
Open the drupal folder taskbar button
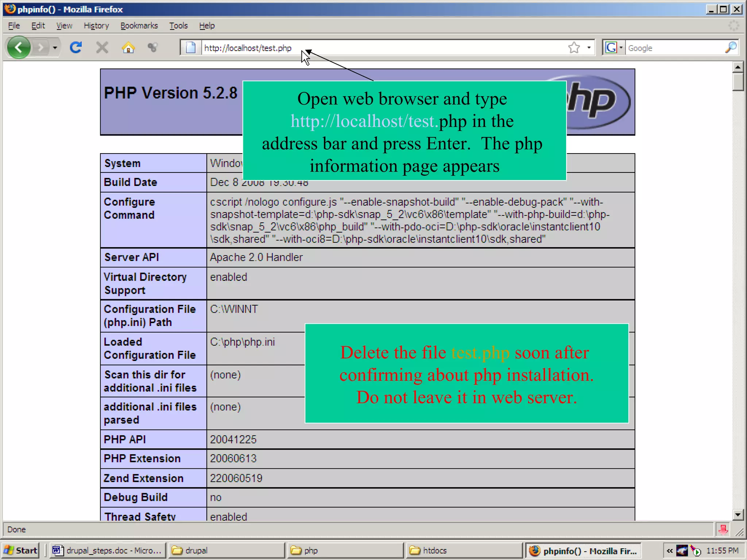[226, 551]
